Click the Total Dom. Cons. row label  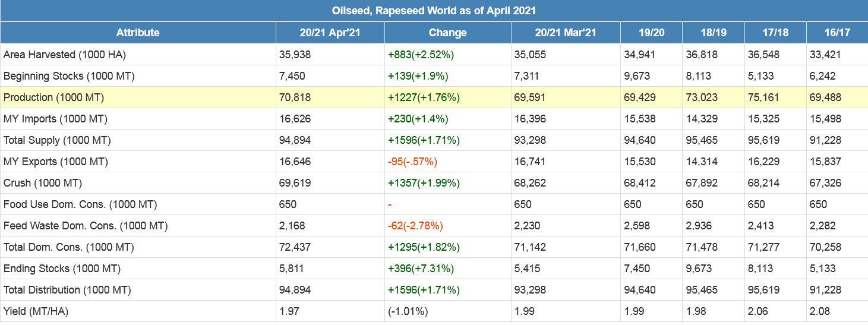(x=68, y=247)
